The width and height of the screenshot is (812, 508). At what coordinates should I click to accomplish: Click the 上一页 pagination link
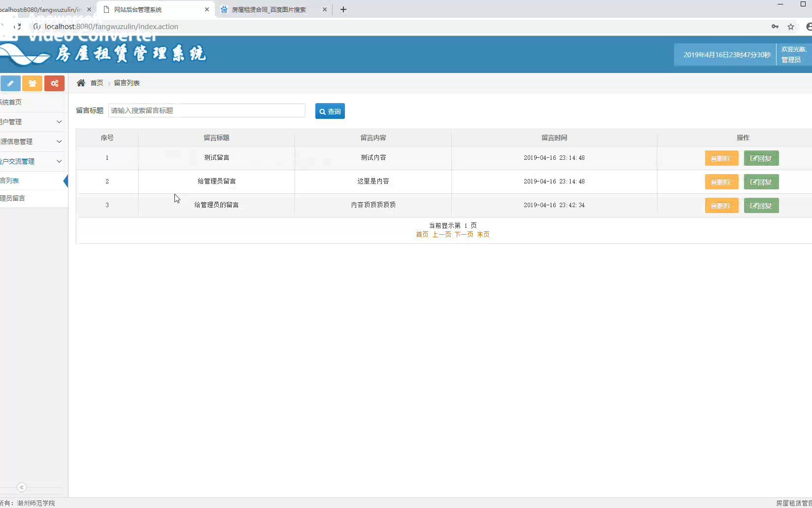pos(441,234)
